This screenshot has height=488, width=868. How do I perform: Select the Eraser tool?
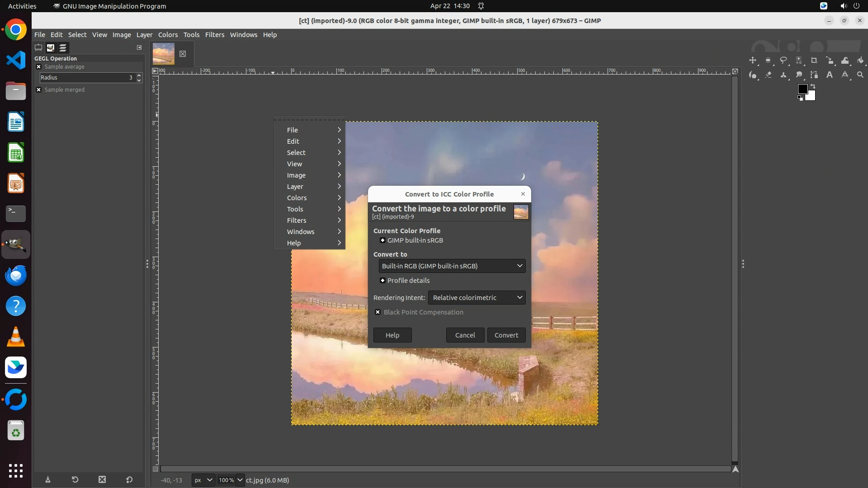[768, 75]
